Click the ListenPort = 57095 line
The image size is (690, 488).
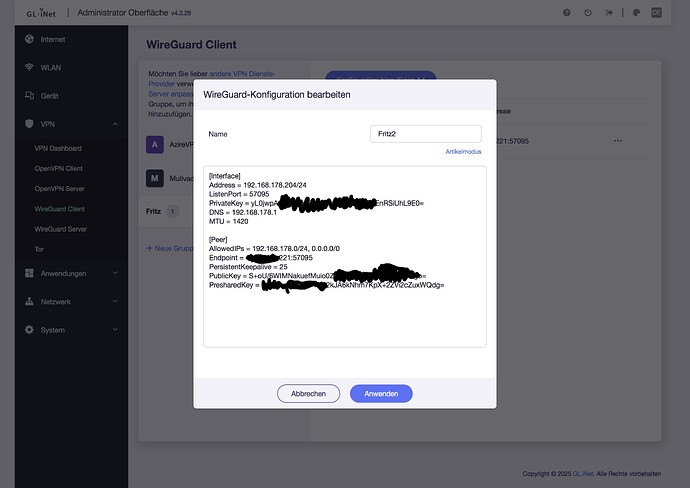point(239,194)
